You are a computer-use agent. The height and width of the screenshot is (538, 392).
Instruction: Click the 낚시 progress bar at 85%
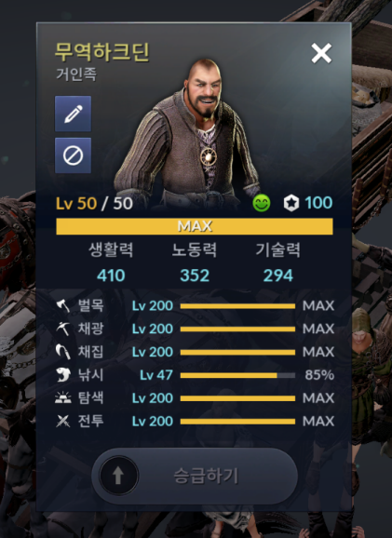[x=237, y=375]
